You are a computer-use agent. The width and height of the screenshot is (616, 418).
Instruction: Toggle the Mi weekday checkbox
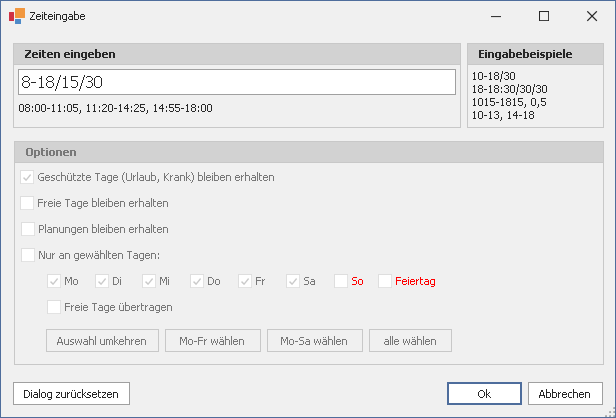(x=149, y=281)
